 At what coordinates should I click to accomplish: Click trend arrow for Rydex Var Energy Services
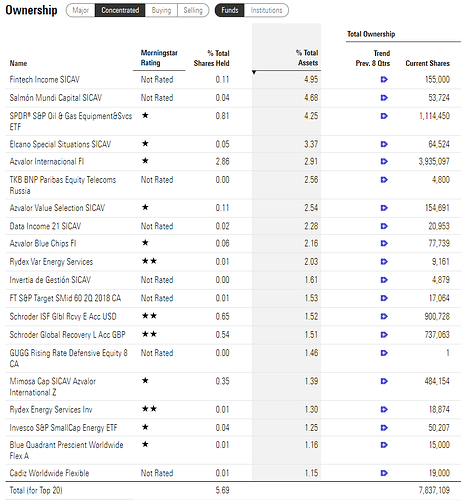(384, 262)
